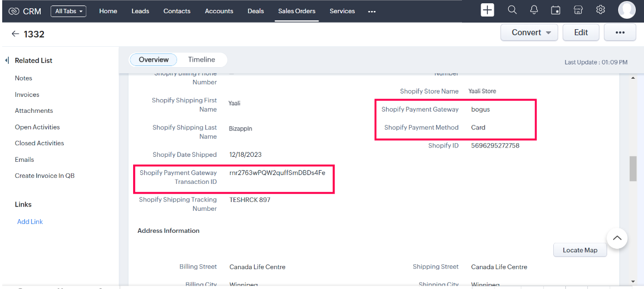The width and height of the screenshot is (644, 289).
Task: Click the Edit button
Action: (581, 32)
